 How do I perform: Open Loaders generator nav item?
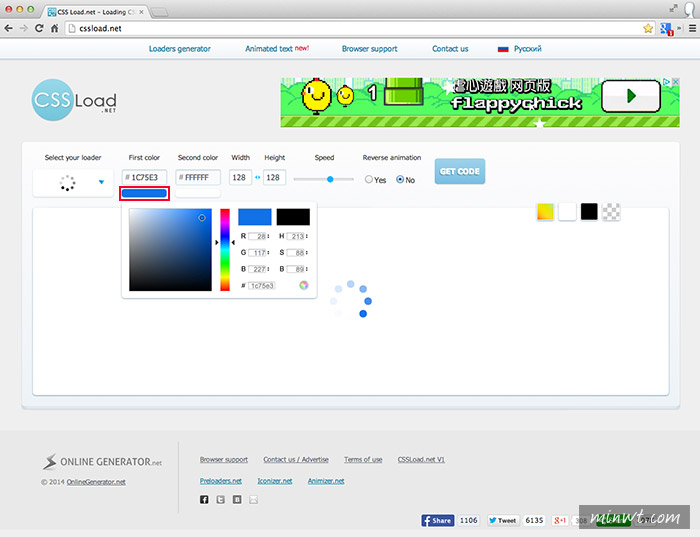[x=181, y=48]
